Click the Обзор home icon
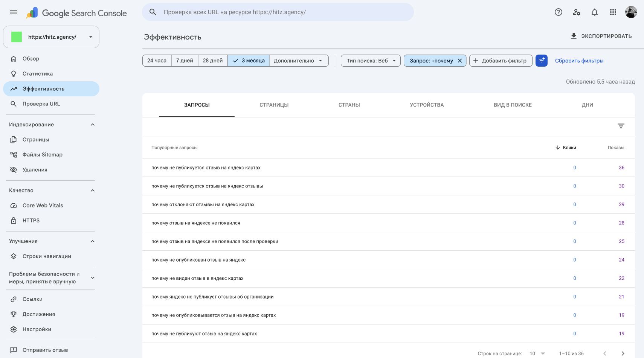Viewport: 644px width, 358px height. click(x=14, y=59)
